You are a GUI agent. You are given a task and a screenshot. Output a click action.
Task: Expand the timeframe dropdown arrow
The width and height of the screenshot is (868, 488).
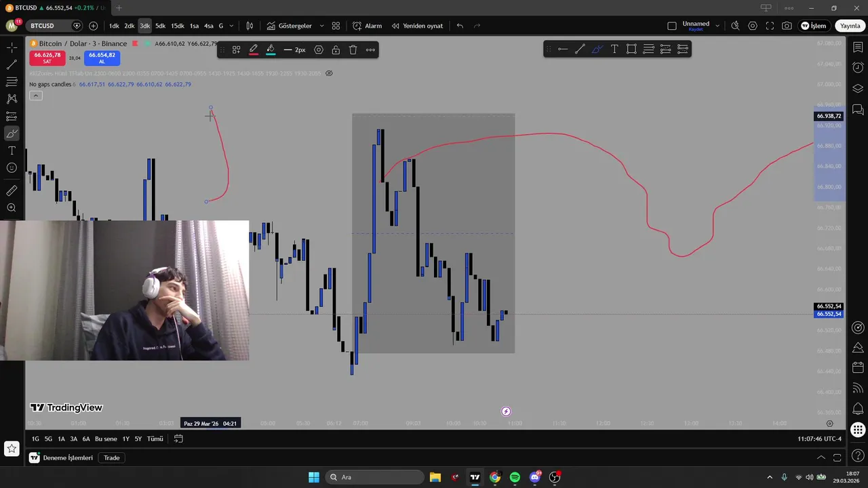pyautogui.click(x=231, y=26)
